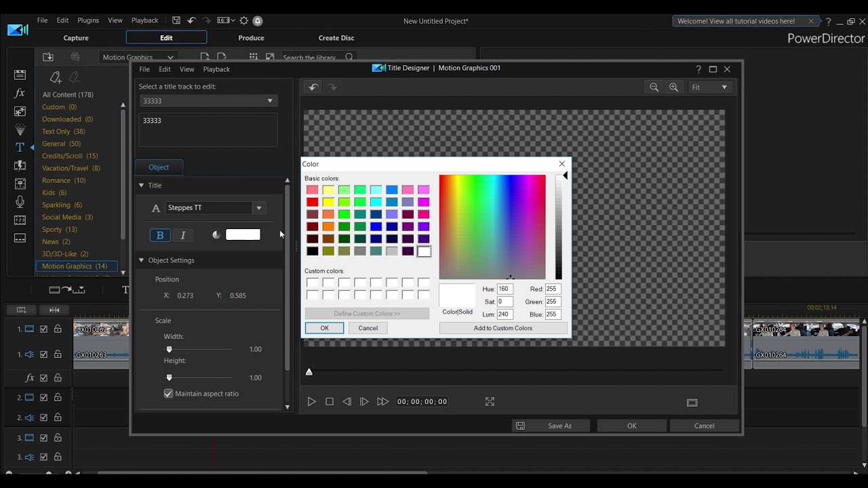Open the Chapter Room icon in sidebar

[x=20, y=220]
